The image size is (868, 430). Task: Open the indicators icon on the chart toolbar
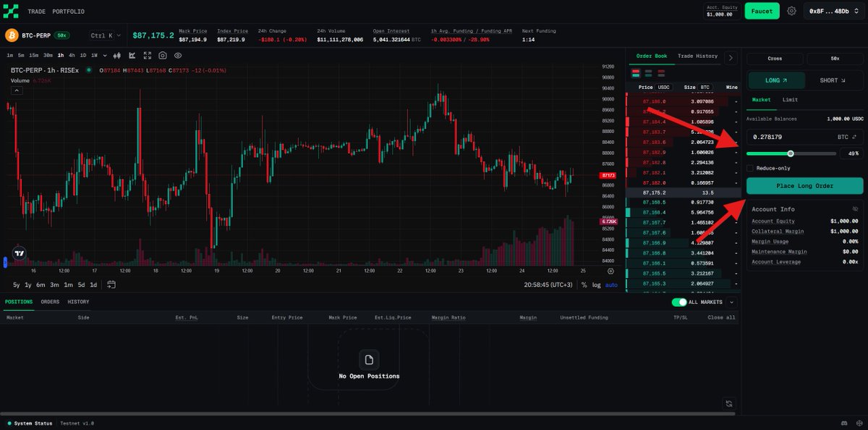point(132,56)
